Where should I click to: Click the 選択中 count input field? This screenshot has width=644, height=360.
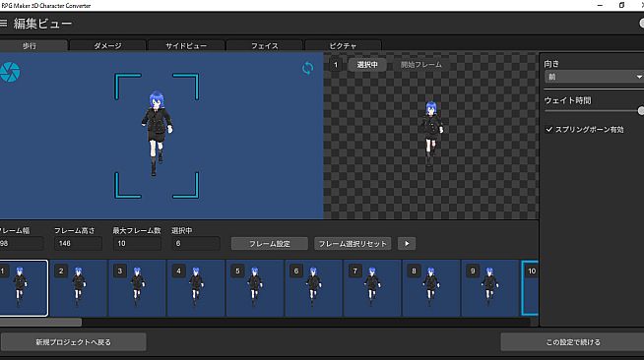tap(196, 244)
